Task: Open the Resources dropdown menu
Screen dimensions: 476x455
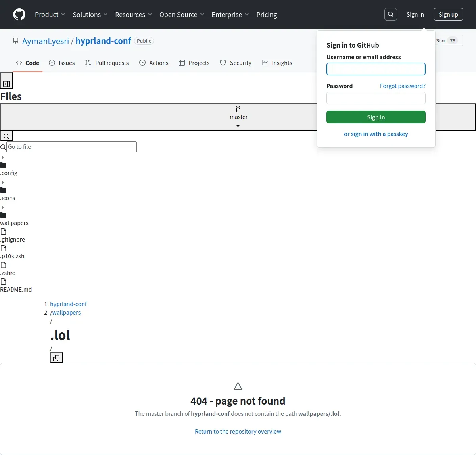Action: point(134,15)
